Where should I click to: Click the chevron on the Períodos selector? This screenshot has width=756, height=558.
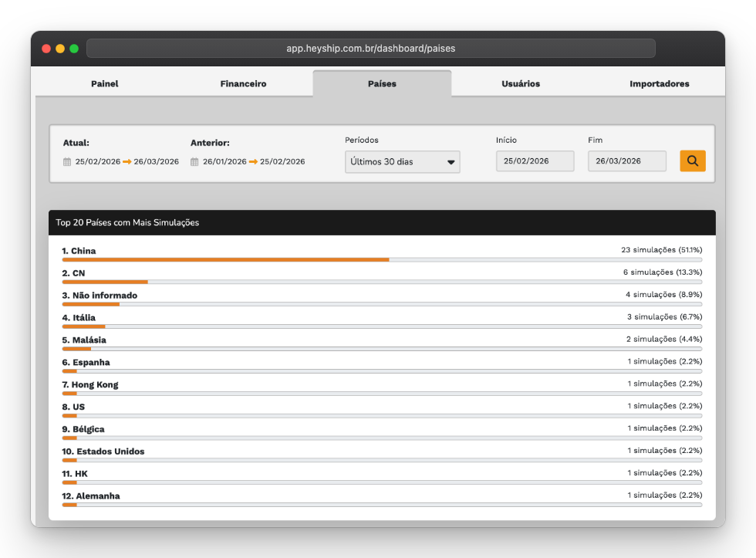[x=453, y=161]
